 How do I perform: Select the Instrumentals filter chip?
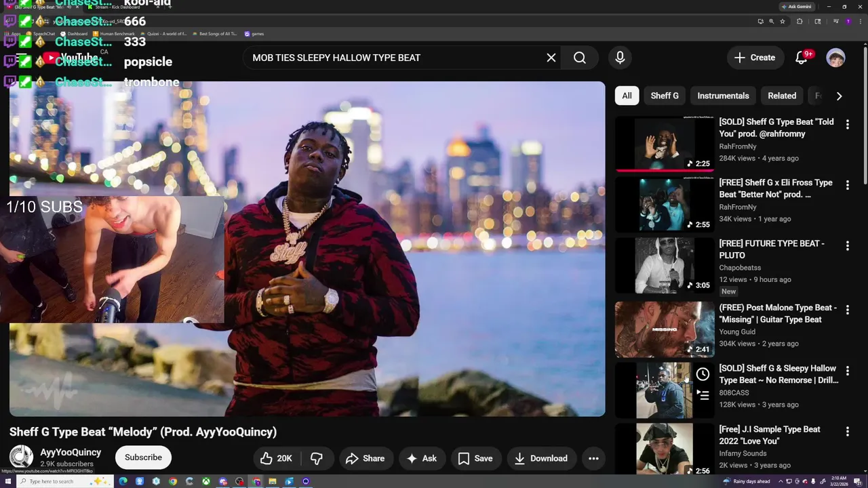click(723, 96)
